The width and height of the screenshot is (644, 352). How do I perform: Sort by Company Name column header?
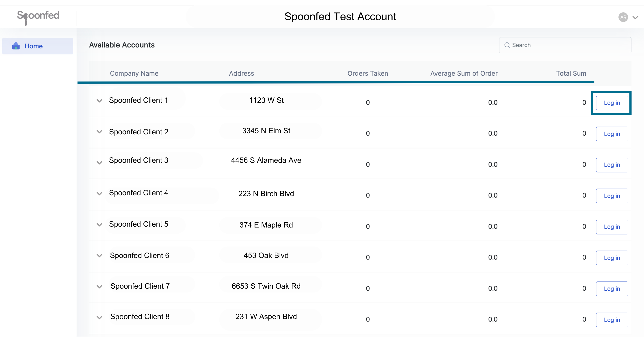tap(134, 73)
